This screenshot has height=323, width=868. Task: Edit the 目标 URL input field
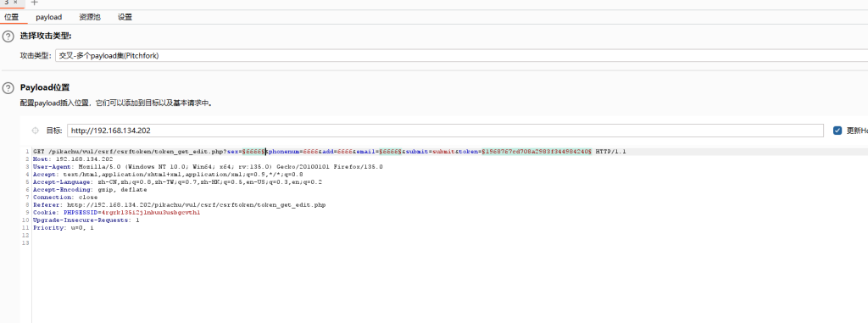[x=446, y=131]
